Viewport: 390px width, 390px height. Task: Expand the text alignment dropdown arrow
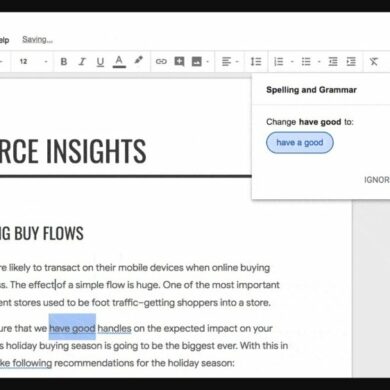(237, 62)
